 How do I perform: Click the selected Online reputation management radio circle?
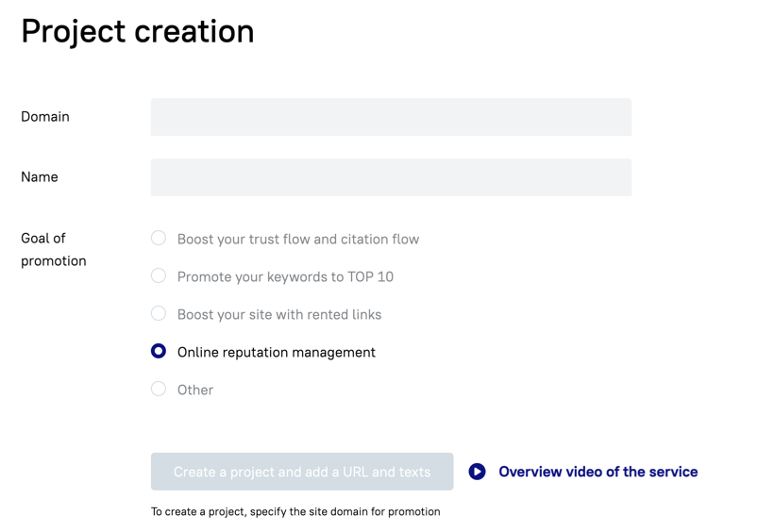pyautogui.click(x=159, y=351)
